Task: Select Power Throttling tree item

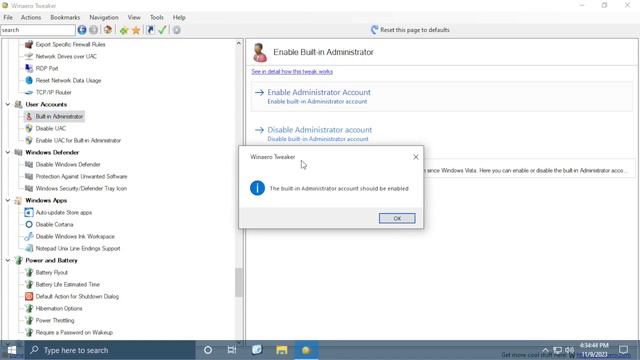Action: pyautogui.click(x=55, y=320)
